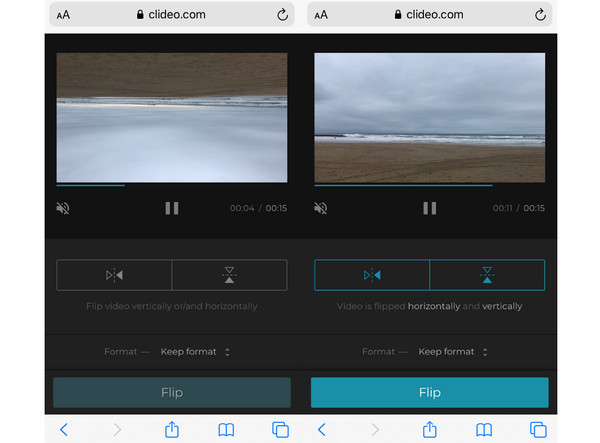Unmute video in left phone player
The height and width of the screenshot is (443, 600).
pos(63,208)
